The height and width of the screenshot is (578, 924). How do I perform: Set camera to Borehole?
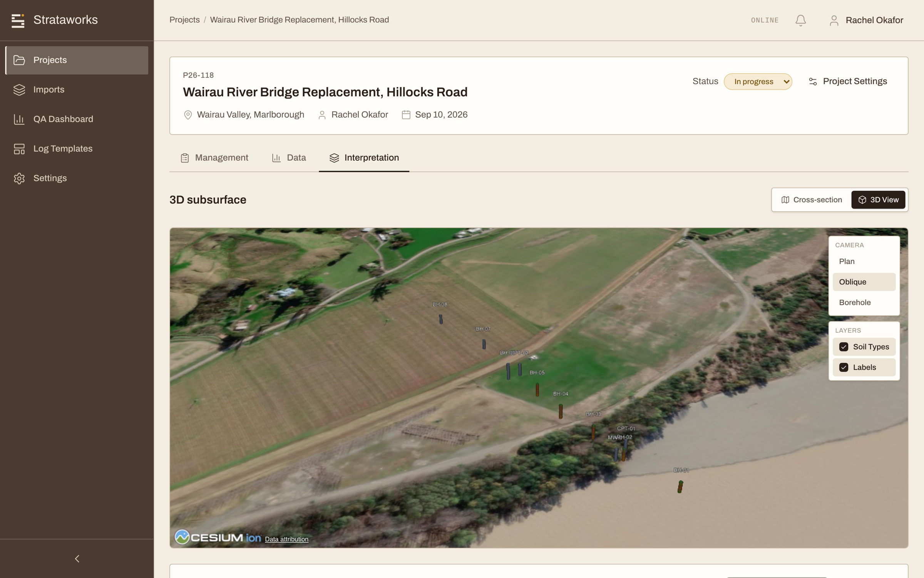(x=864, y=302)
